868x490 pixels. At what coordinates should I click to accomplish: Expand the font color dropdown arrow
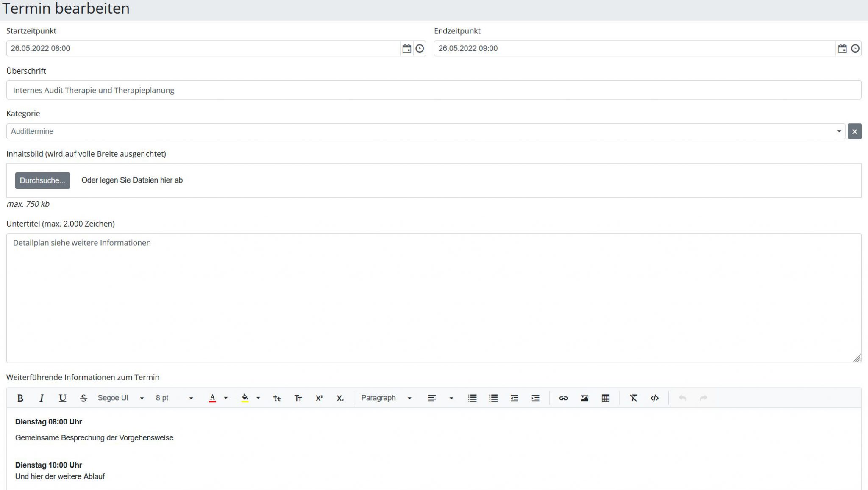(225, 398)
